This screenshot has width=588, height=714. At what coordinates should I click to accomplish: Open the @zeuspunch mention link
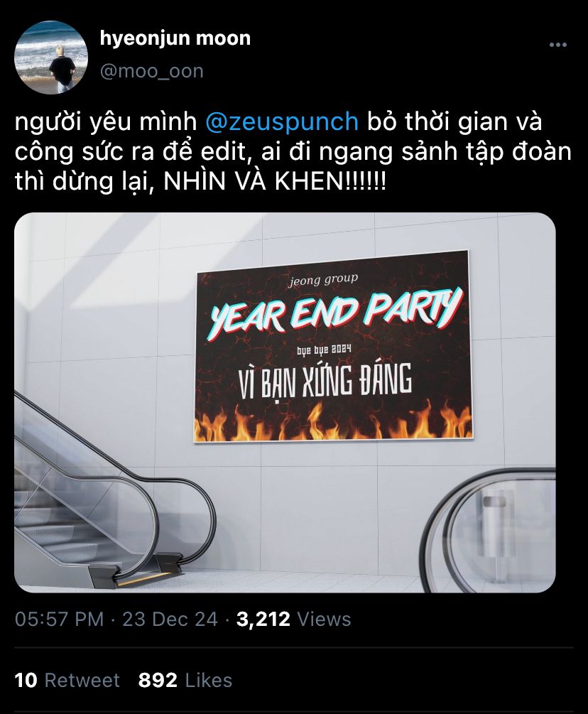pos(282,122)
